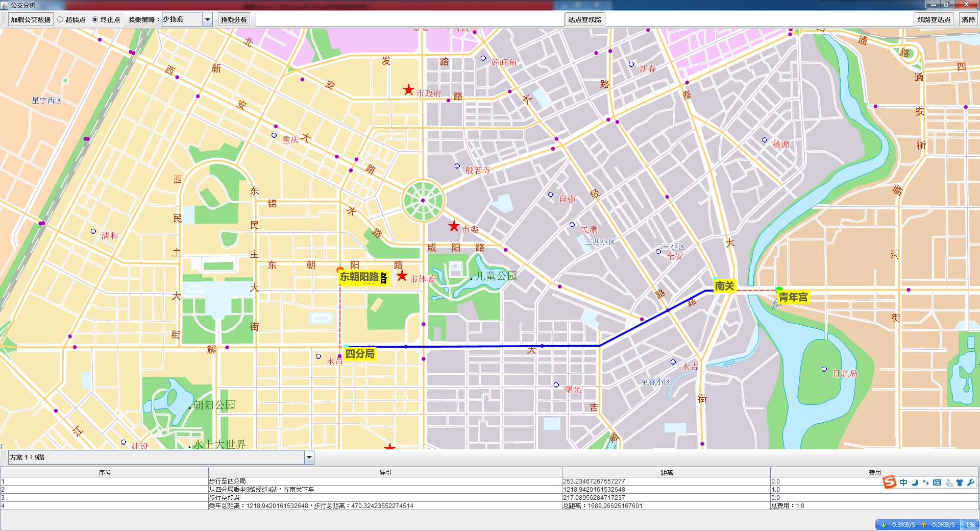Click the red star marker at 市委

coord(454,226)
